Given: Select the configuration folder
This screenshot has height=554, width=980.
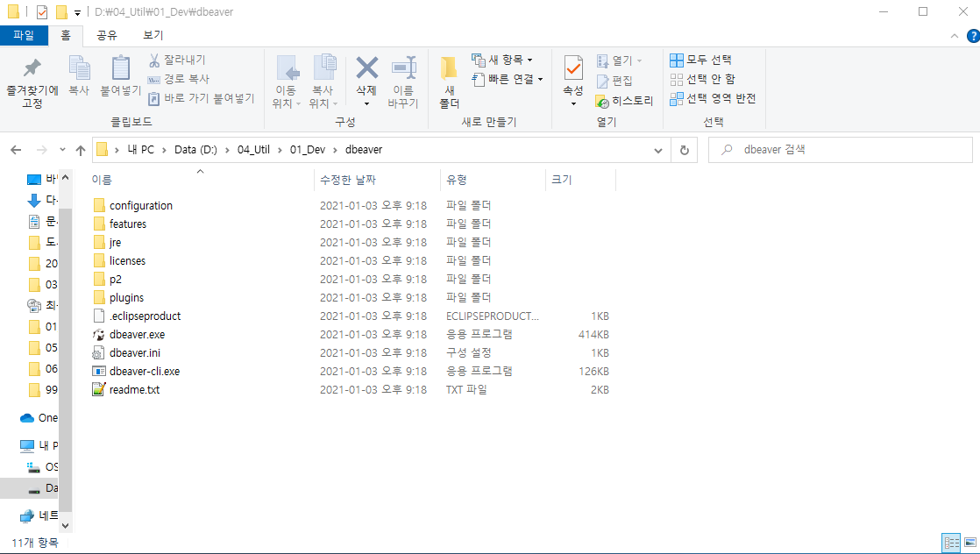Looking at the screenshot, I should pos(132,206).
